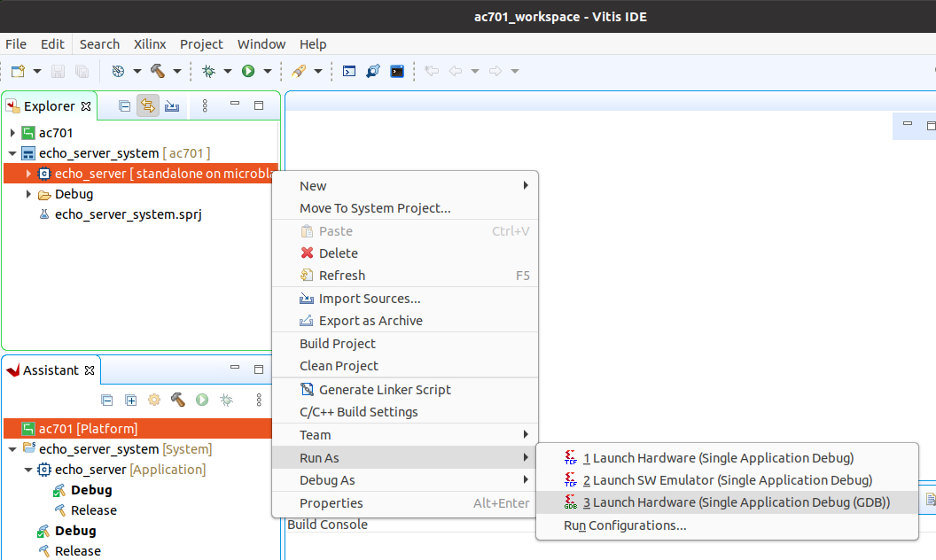Choose Refresh from the context menu

(x=405, y=276)
